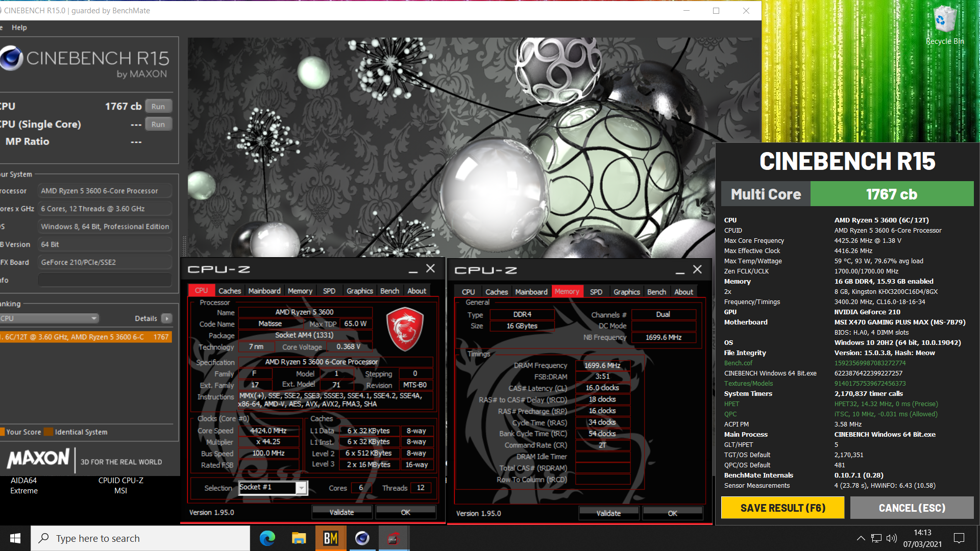Open About tab in left CPU-Z

pyautogui.click(x=417, y=291)
